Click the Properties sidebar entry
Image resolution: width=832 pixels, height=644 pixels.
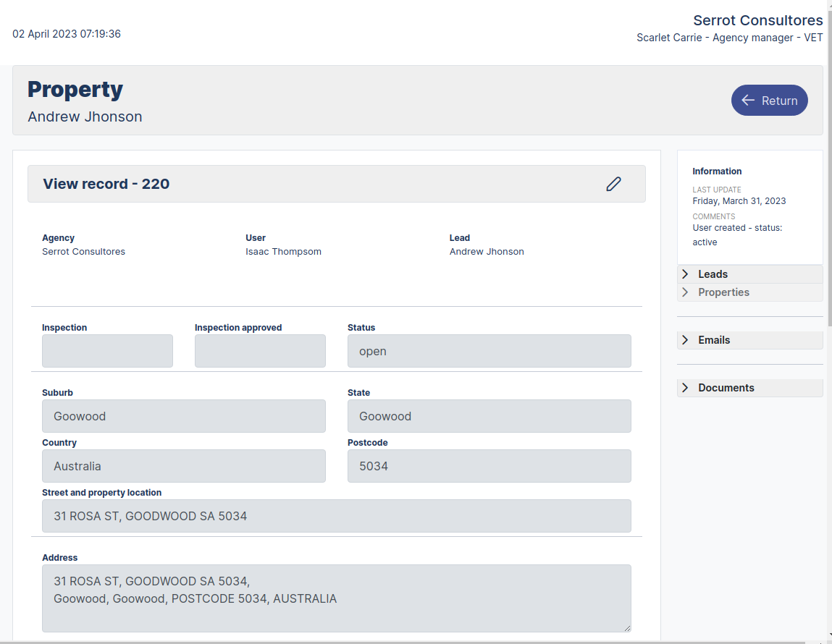click(723, 292)
